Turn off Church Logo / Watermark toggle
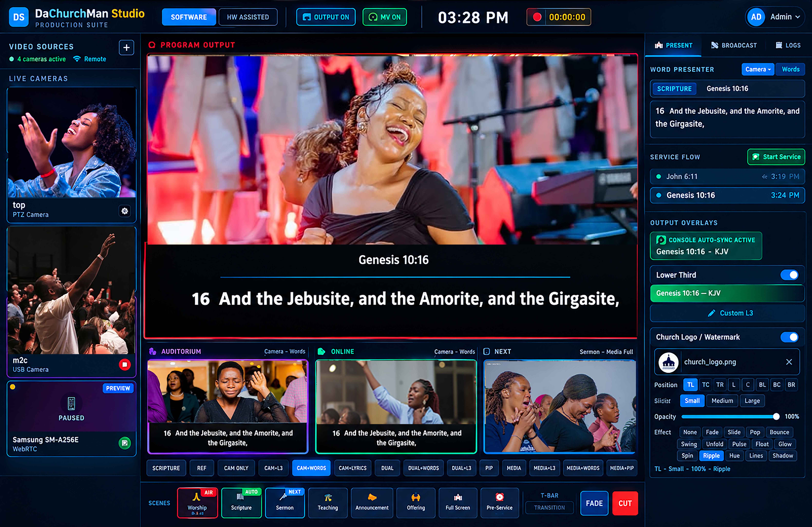The width and height of the screenshot is (812, 527). [x=789, y=337]
